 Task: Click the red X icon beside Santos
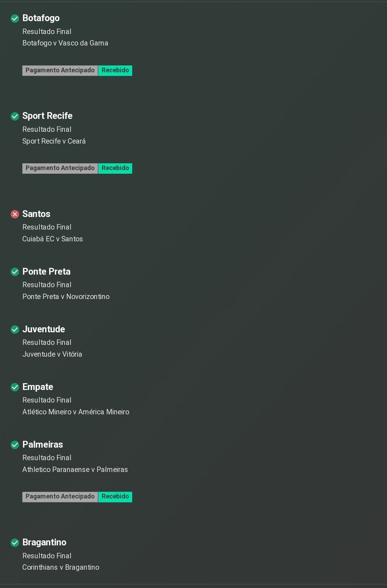[x=15, y=214]
